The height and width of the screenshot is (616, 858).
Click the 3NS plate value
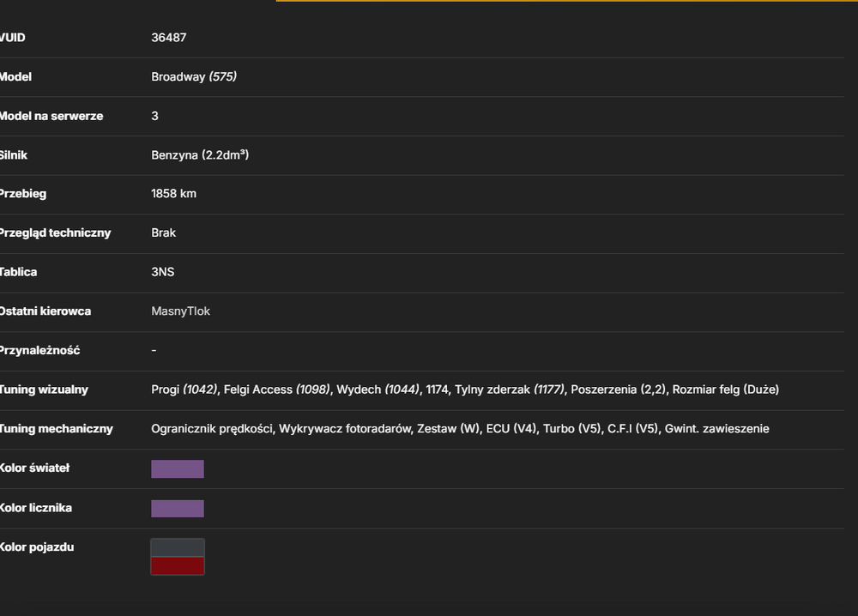tap(162, 272)
